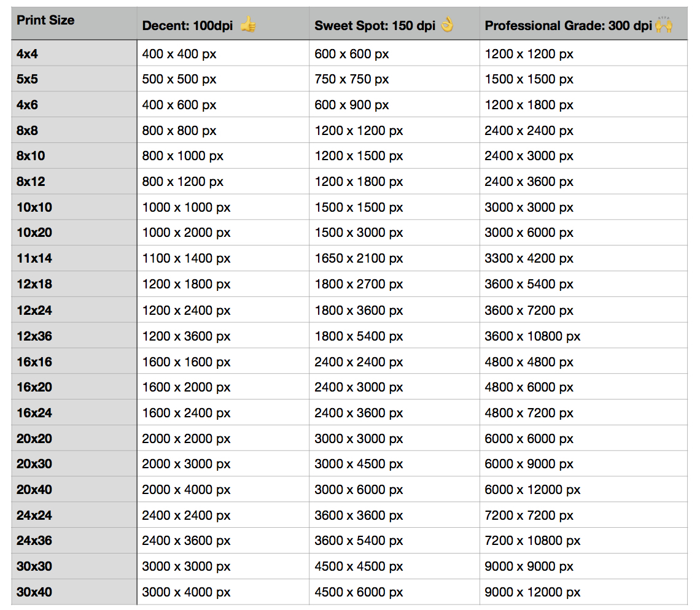The image size is (700, 610).
Task: Select the Print Size column header
Action: pyautogui.click(x=45, y=20)
